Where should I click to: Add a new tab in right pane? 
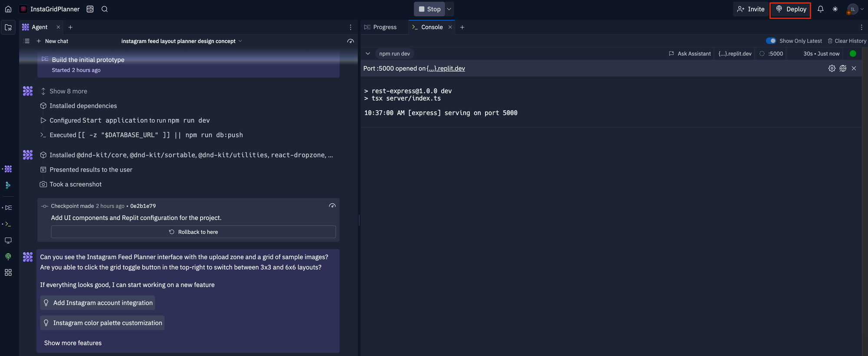(462, 27)
